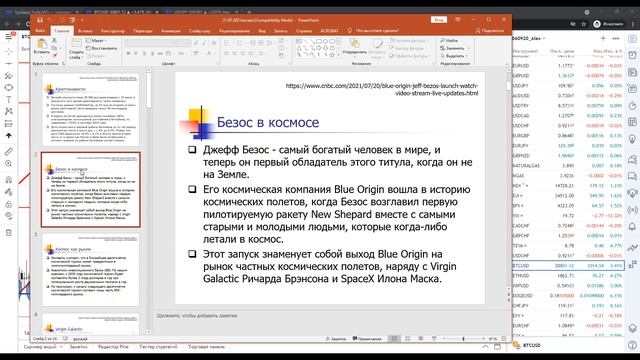The width and height of the screenshot is (640, 360).
Task: Click the tell-me lightbulb search field
Action: [373, 31]
